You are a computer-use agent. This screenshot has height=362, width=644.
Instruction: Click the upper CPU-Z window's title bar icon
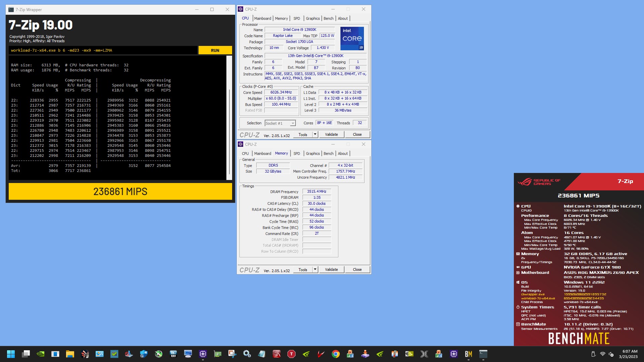tap(240, 9)
